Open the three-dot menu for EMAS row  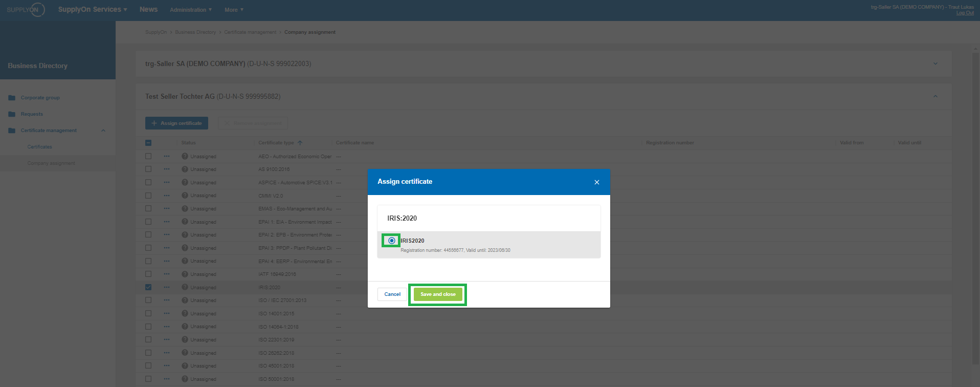pyautogui.click(x=167, y=208)
